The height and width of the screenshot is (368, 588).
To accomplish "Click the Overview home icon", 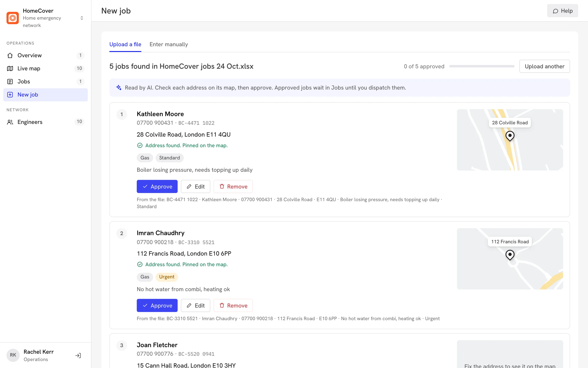I will tap(10, 55).
